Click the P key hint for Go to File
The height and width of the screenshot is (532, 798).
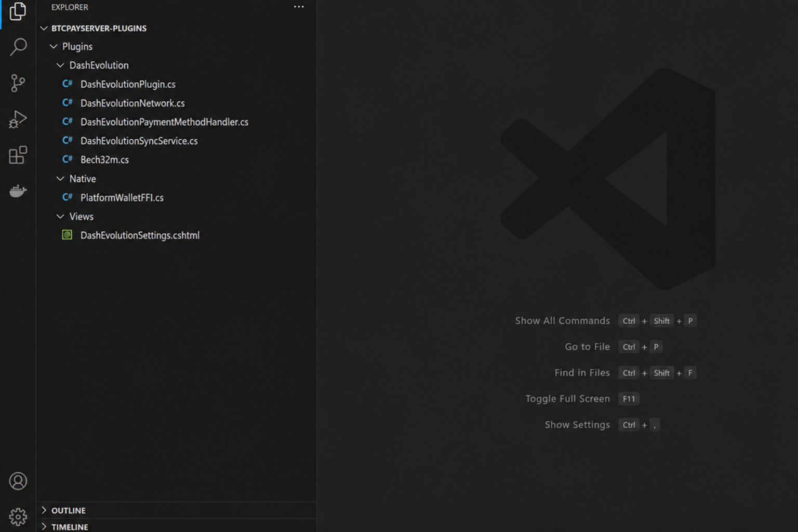(x=656, y=347)
